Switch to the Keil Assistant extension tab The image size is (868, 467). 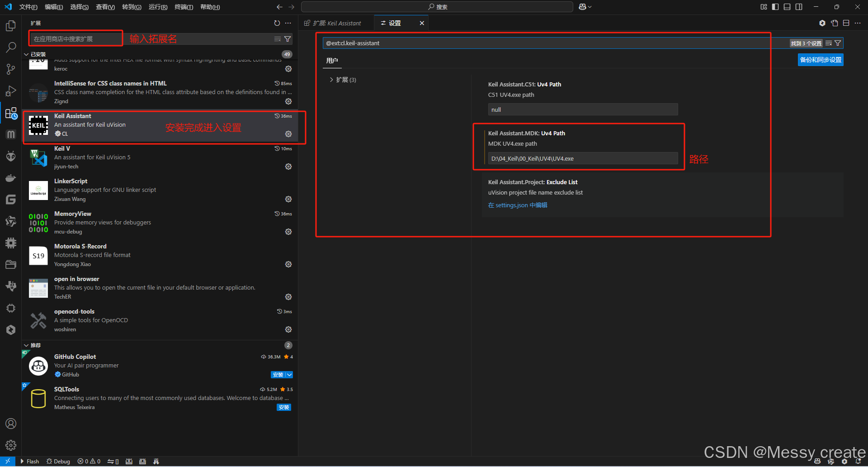(337, 23)
